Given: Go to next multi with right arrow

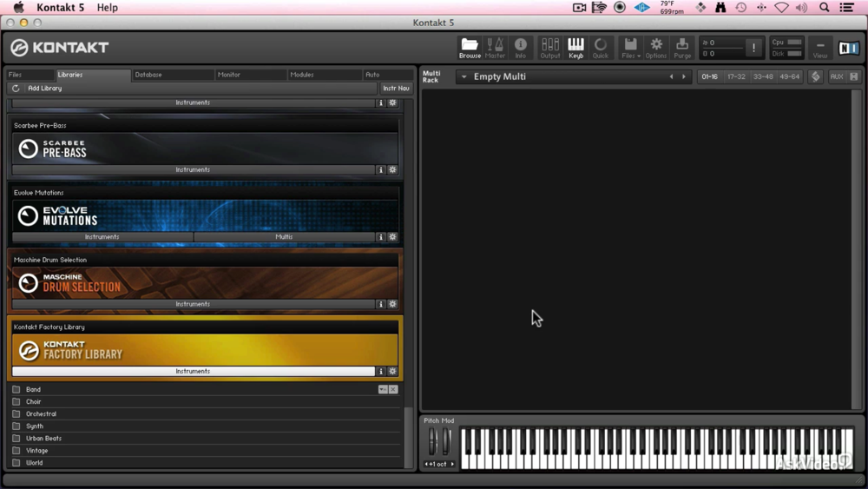Looking at the screenshot, I should tap(684, 77).
